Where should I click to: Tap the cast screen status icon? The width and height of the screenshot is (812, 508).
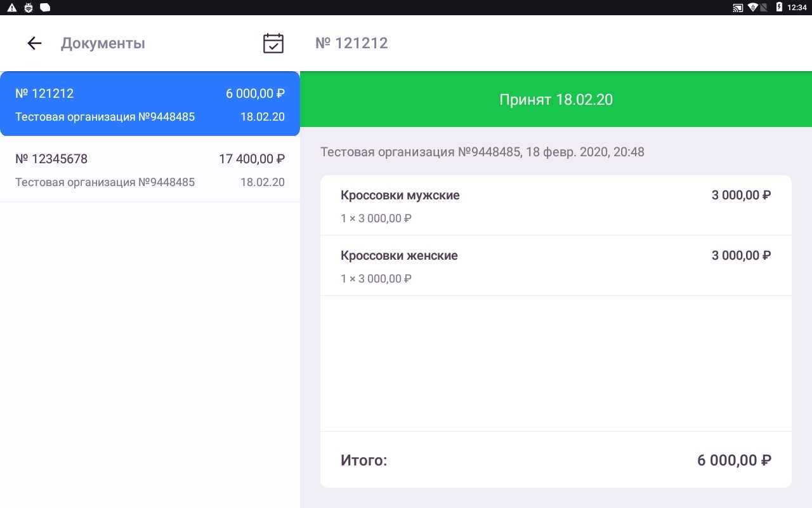(738, 8)
